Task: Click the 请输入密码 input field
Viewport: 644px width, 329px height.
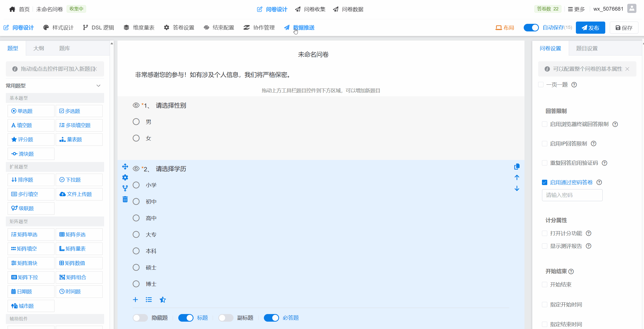Action: tap(572, 195)
